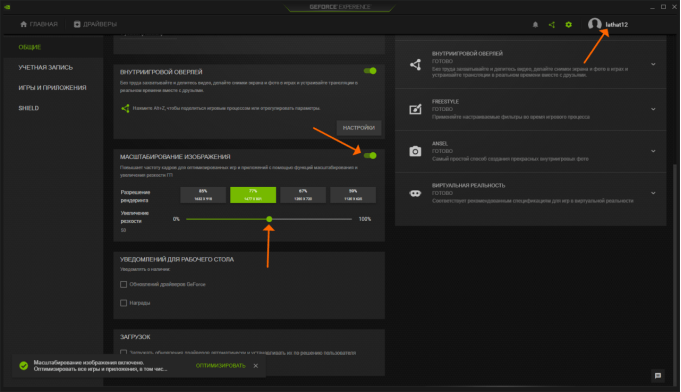Check the GeForce driver updates checkbox
Screen dimensions: 681x392
(123, 284)
